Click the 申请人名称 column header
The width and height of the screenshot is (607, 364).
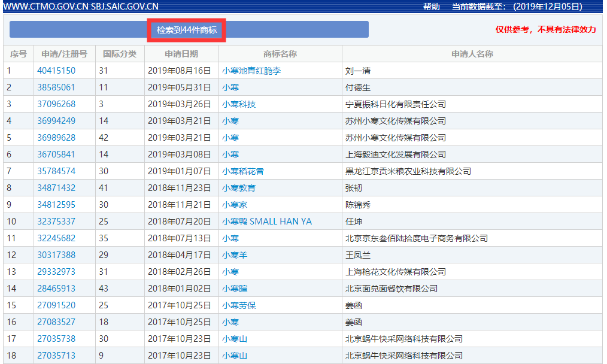point(472,54)
